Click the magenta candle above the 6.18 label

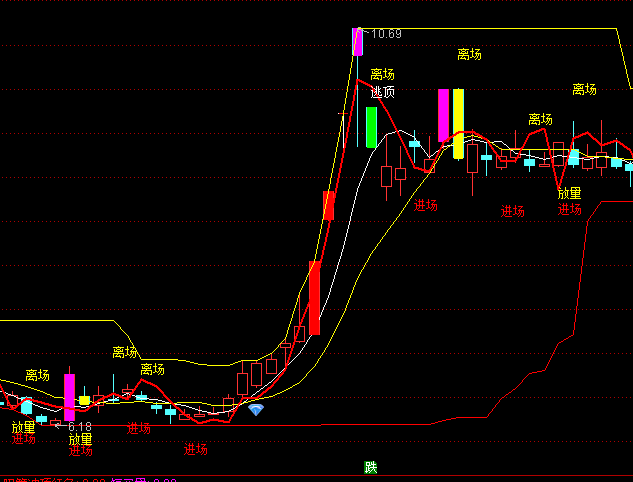pyautogui.click(x=69, y=397)
